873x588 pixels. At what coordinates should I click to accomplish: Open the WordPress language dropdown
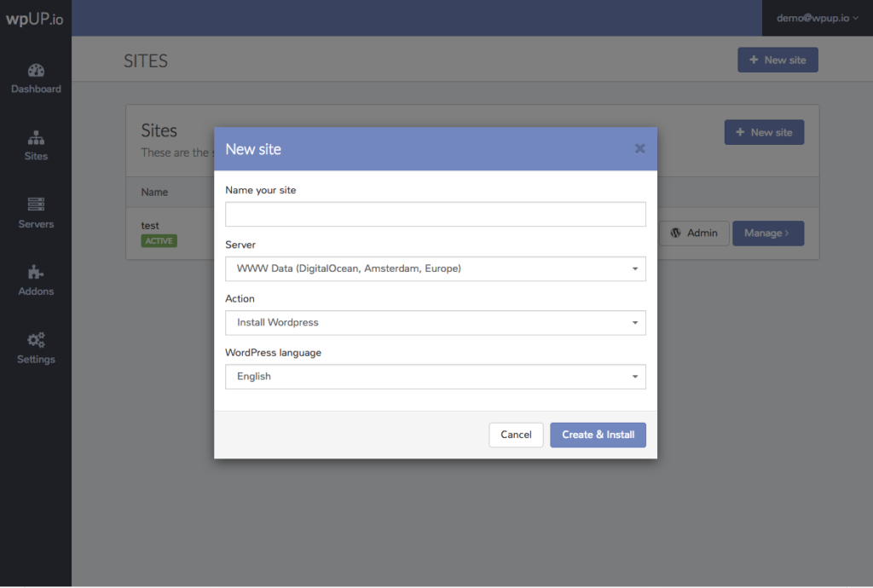click(x=436, y=377)
